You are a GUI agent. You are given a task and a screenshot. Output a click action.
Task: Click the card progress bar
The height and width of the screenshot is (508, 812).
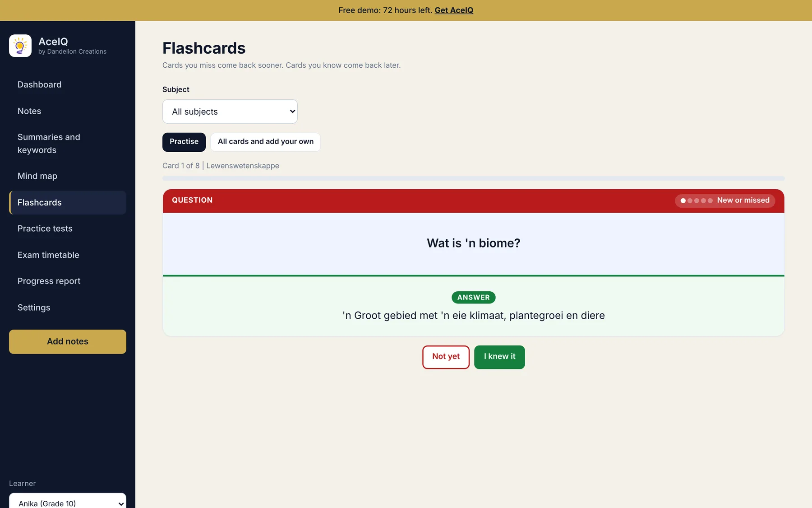[x=474, y=178]
